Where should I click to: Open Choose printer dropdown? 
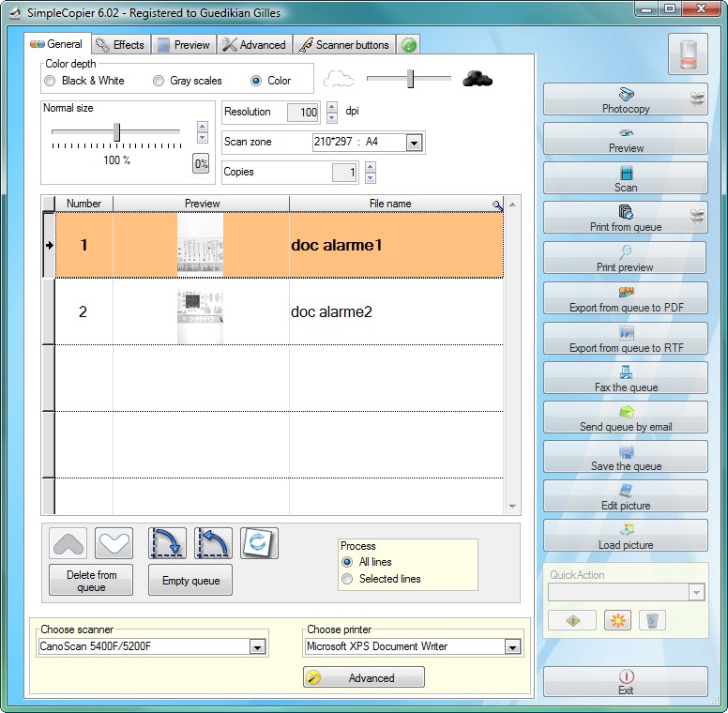click(512, 646)
